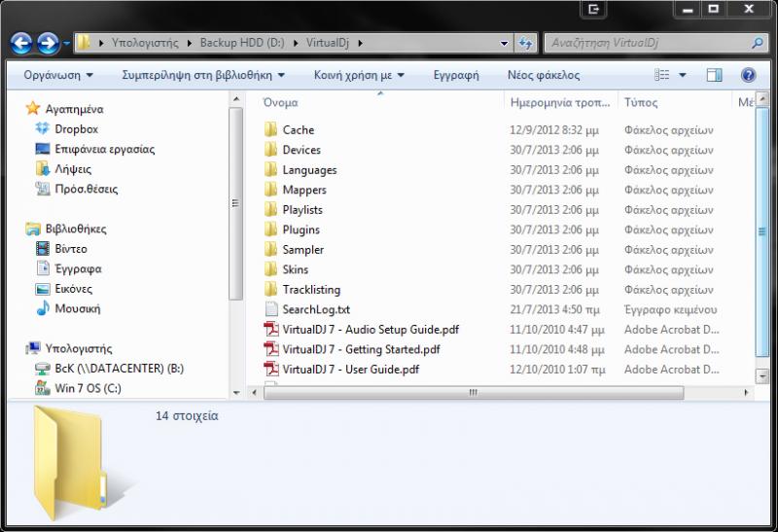The width and height of the screenshot is (778, 532).
Task: Open the Βίντεο library
Action: [61, 249]
